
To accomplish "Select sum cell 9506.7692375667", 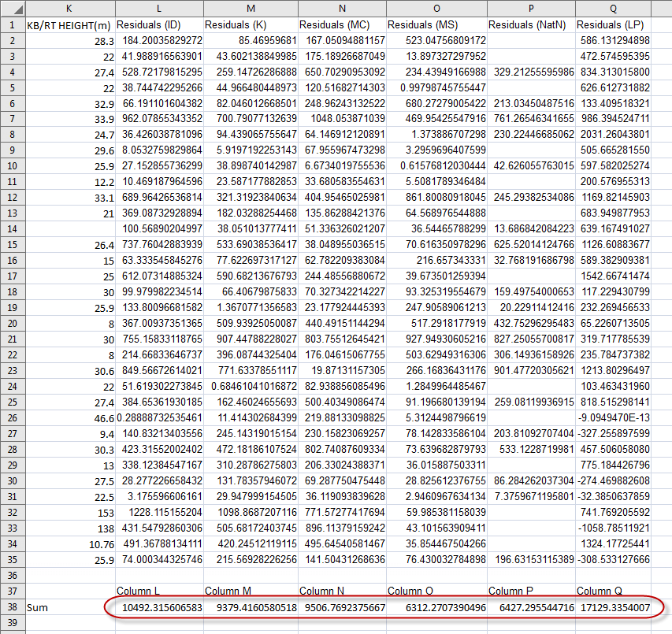I will point(342,607).
